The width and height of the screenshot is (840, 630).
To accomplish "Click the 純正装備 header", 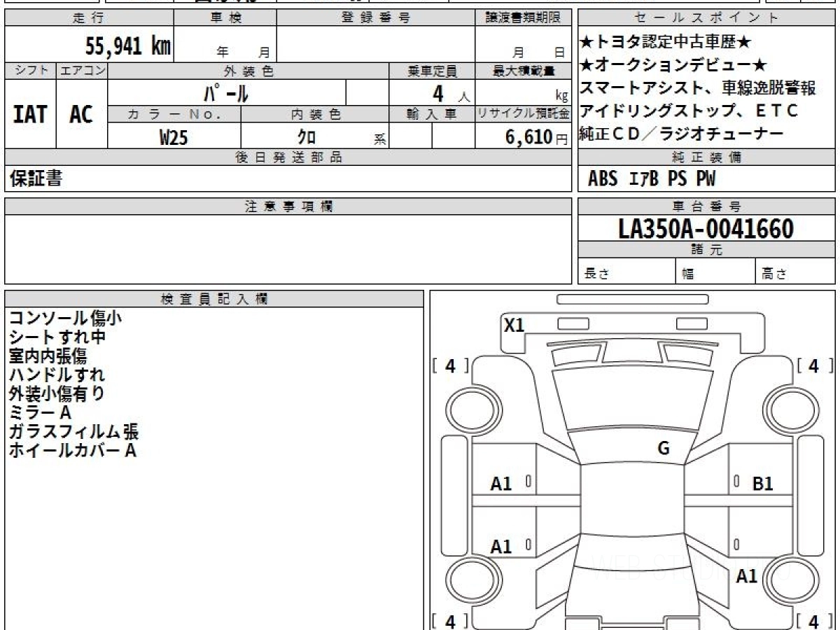I will [706, 157].
